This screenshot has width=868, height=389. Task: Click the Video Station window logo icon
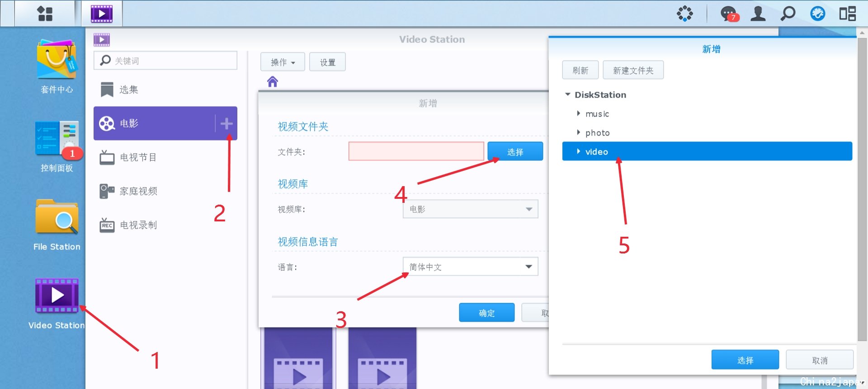[x=102, y=40]
